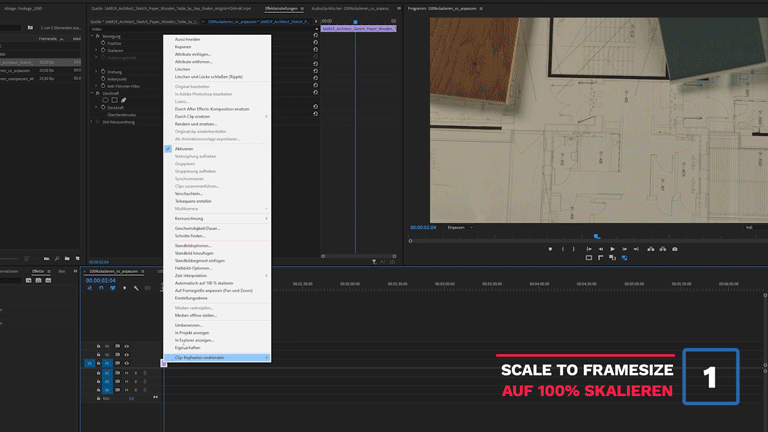768x432 pixels.
Task: Toggle the timeline snap magnet icon
Action: coord(101,289)
